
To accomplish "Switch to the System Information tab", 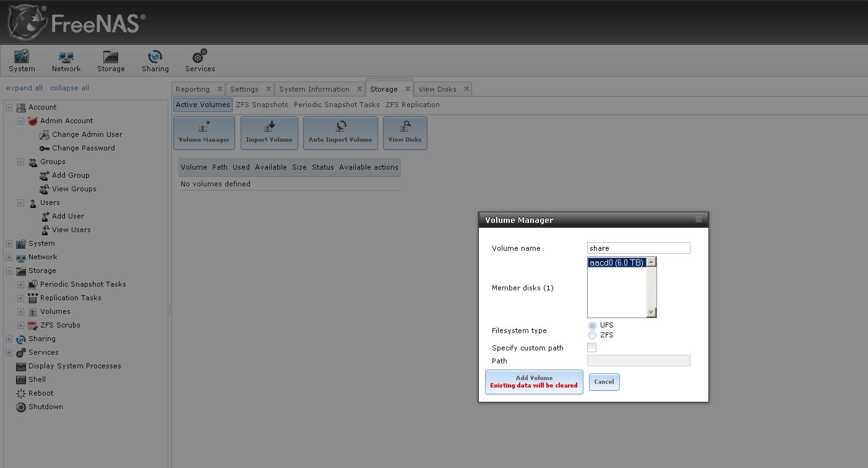I will pos(314,89).
